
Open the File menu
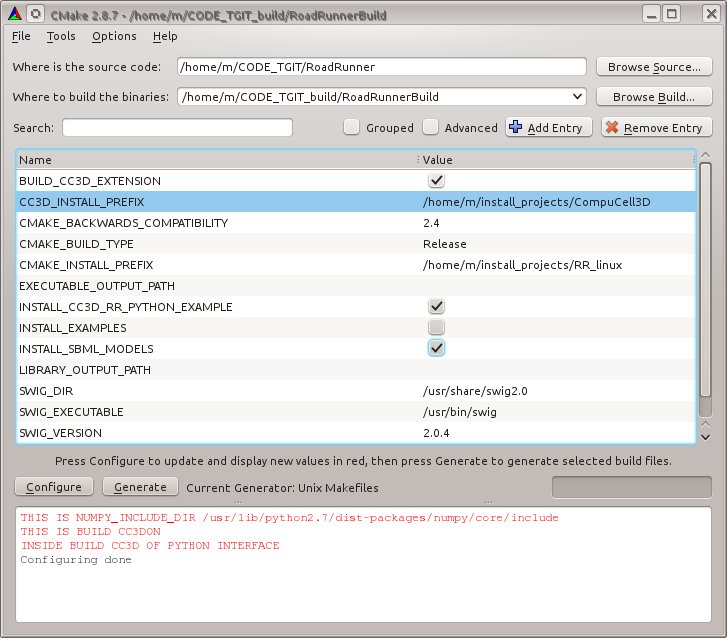click(21, 36)
